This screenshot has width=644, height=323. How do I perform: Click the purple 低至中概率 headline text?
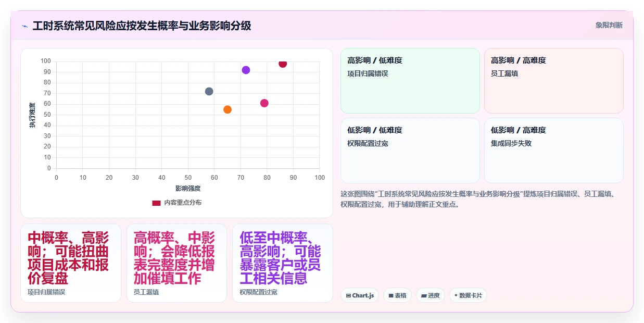coord(281,258)
